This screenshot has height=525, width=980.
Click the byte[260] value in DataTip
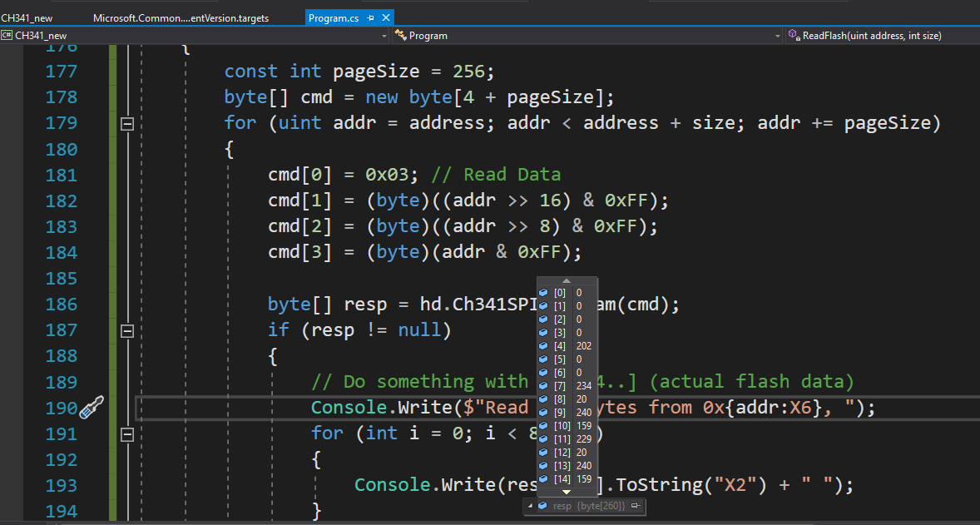[x=601, y=506]
